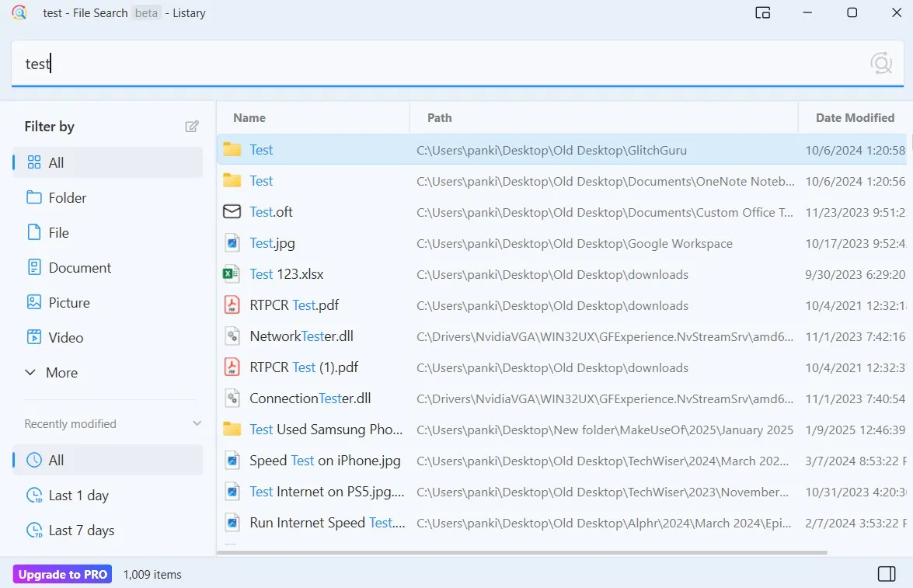Choose the File filter in sidebar
913x588 pixels.
point(58,233)
